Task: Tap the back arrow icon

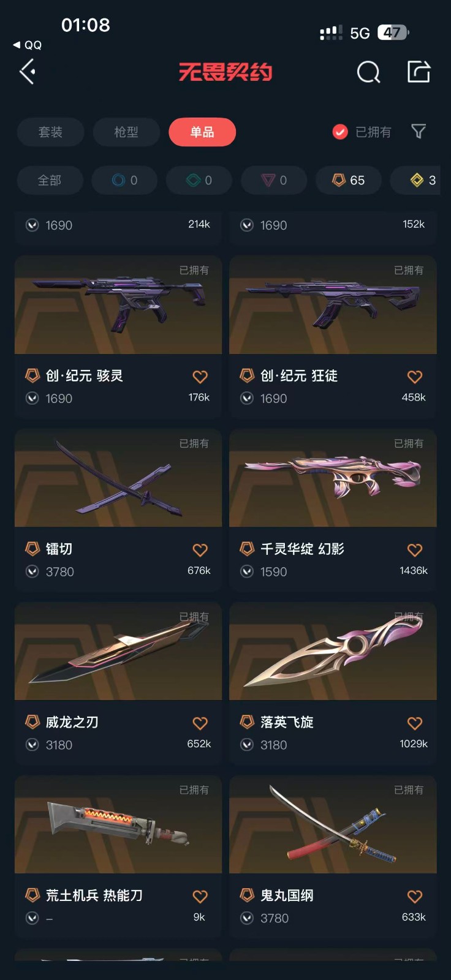Action: (28, 72)
